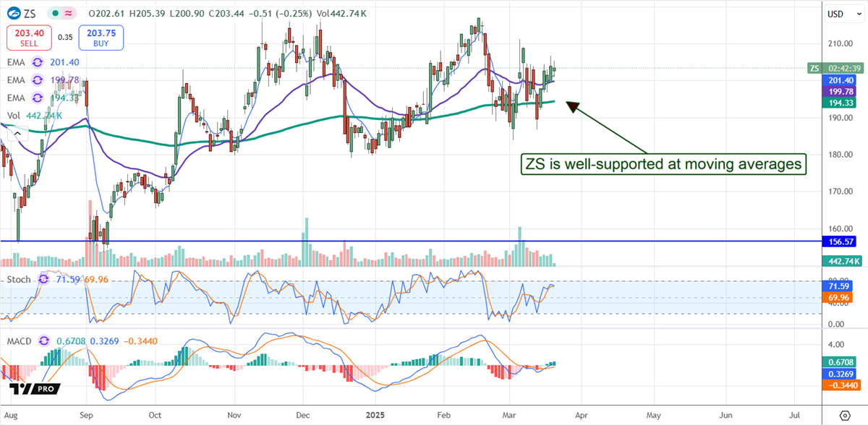Image resolution: width=868 pixels, height=425 pixels.
Task: Select the 'ZS is well-supported' text annotation
Action: (x=663, y=164)
